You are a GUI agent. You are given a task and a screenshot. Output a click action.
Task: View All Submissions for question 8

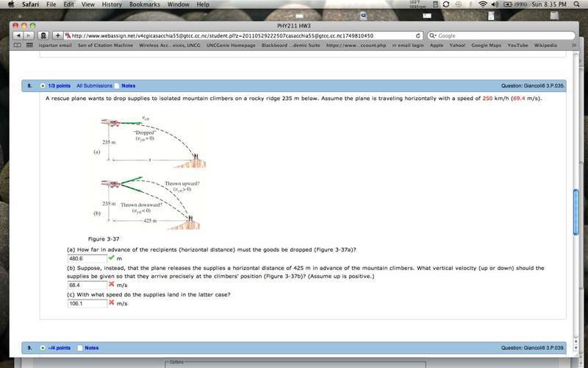(94, 85)
